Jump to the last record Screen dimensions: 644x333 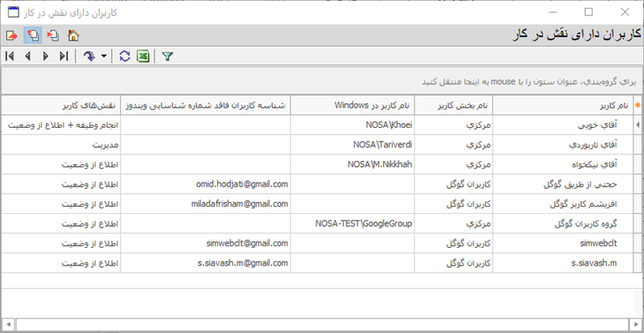[64, 56]
